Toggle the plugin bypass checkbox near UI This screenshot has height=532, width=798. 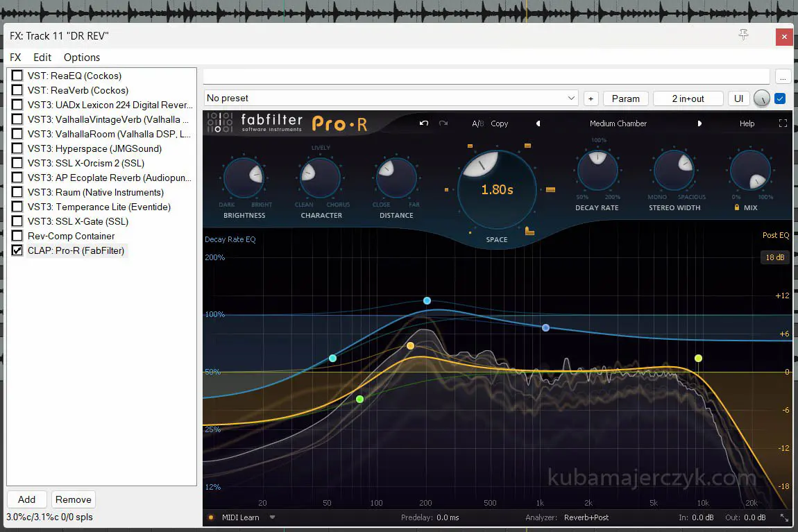point(780,98)
